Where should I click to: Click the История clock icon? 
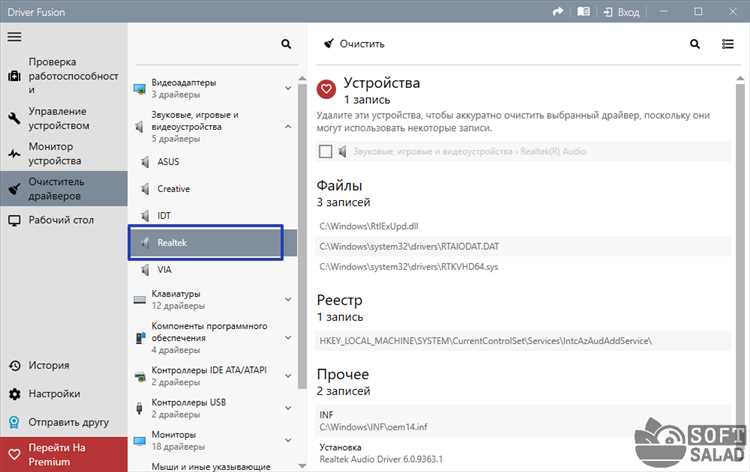(x=14, y=366)
